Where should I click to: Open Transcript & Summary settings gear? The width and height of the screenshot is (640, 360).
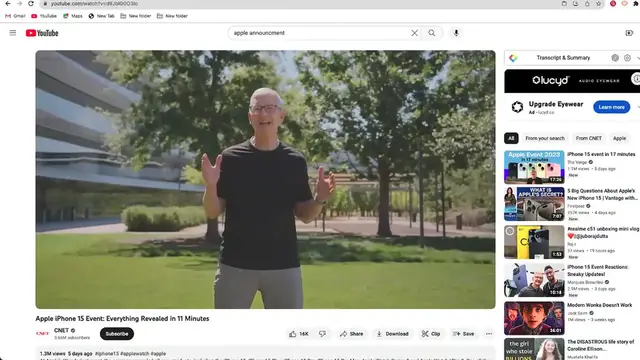click(627, 58)
